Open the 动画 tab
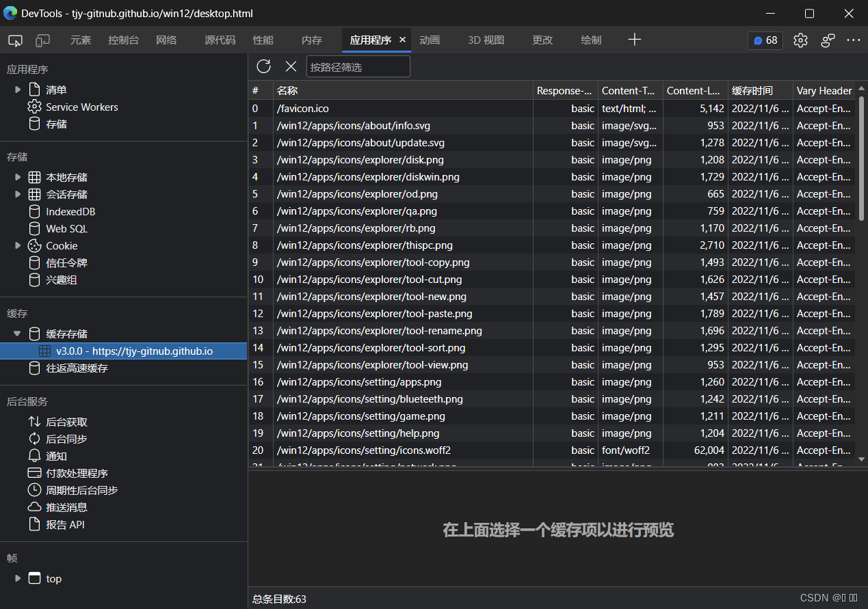The width and height of the screenshot is (868, 609). point(430,40)
